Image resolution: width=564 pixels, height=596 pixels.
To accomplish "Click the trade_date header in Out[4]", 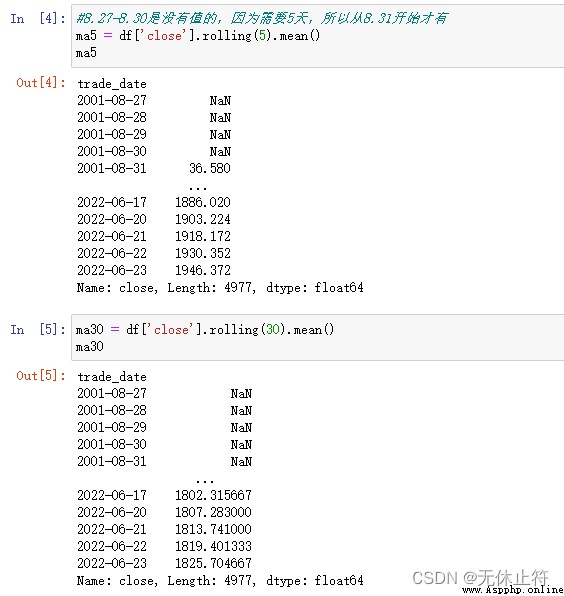I will point(112,84).
